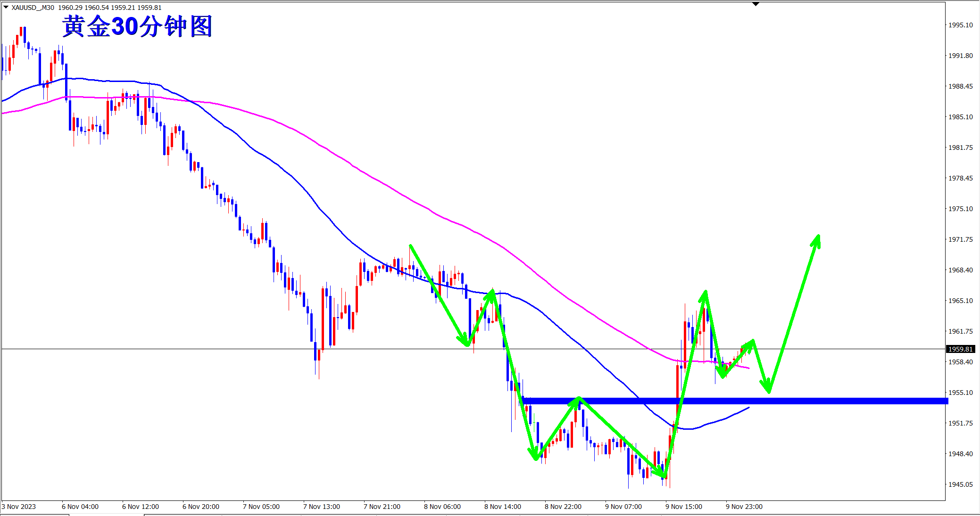
Task: Click the green arrow head near 1965 peak
Action: tap(705, 295)
